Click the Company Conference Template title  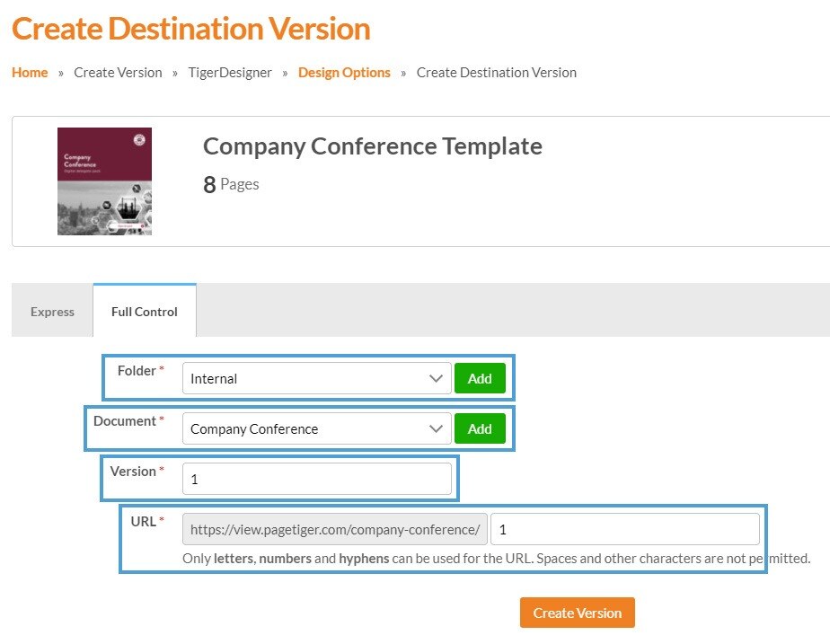(x=372, y=146)
